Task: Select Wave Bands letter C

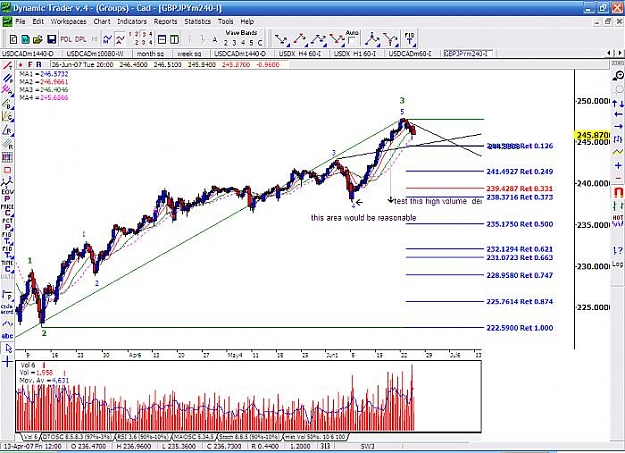Action: 260,43
